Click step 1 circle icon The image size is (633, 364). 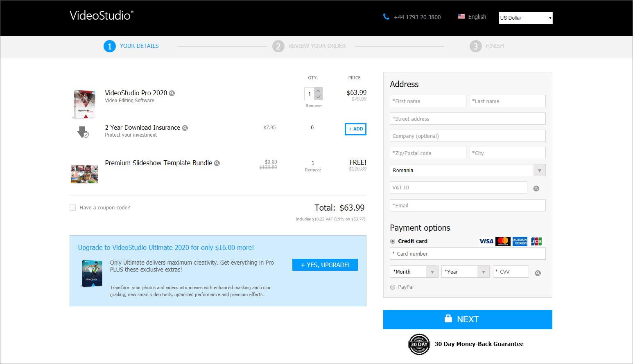pos(110,46)
